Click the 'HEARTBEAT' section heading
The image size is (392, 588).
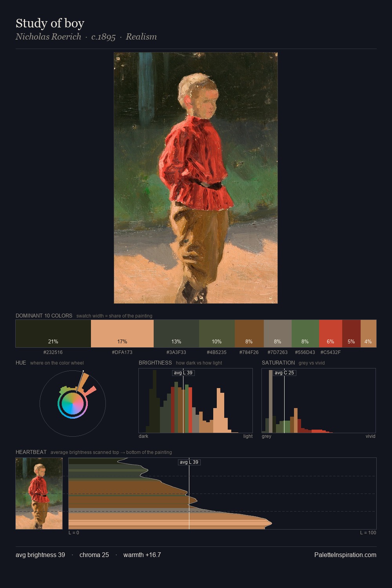click(31, 452)
